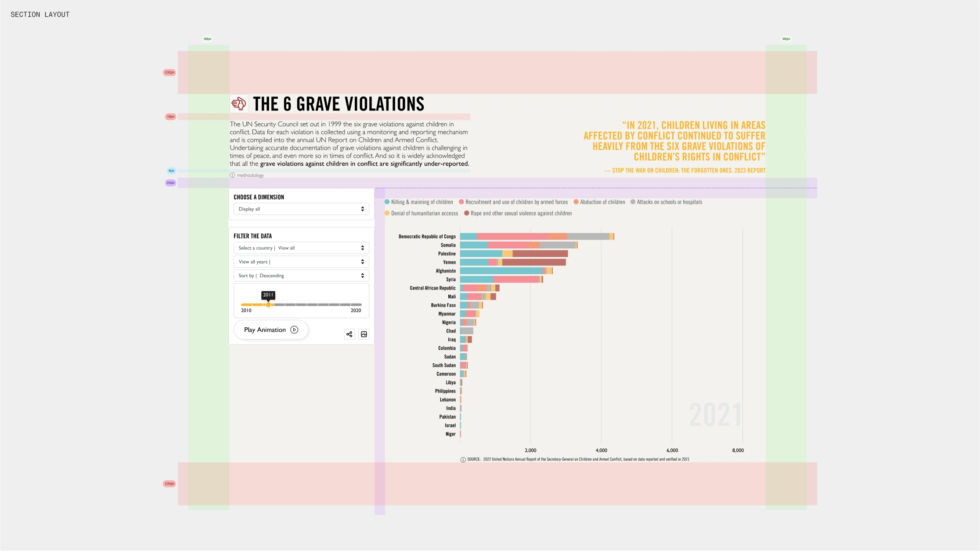
Task: Open the Select a country dropdown
Action: pos(301,248)
